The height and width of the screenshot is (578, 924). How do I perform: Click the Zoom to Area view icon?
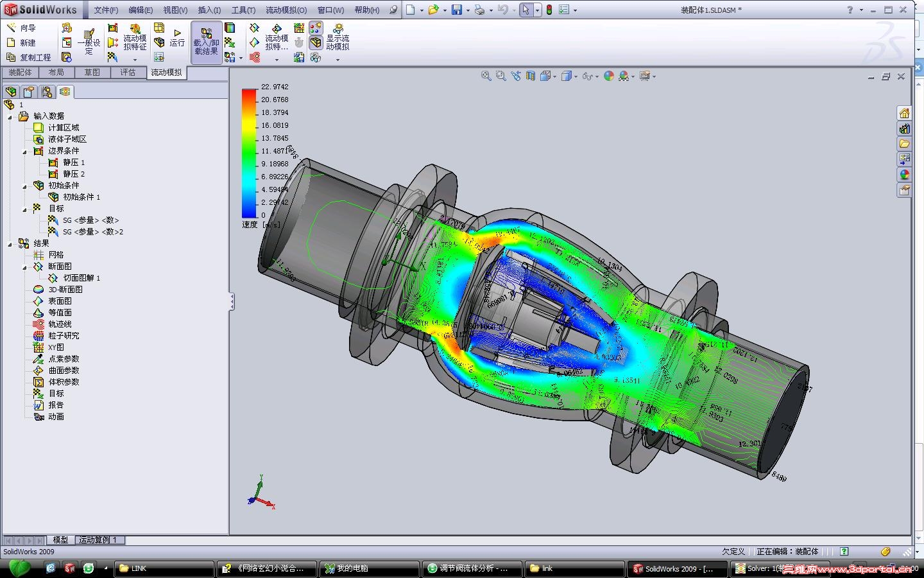click(x=501, y=76)
